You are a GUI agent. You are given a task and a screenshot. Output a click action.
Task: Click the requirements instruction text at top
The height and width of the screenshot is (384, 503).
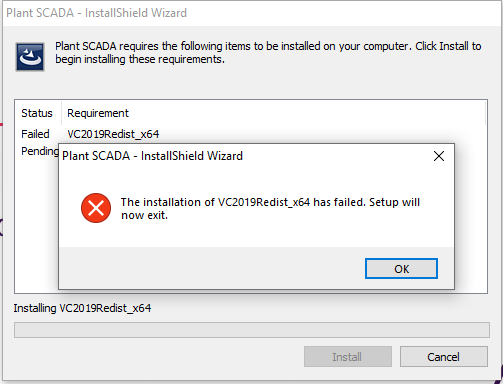tap(268, 52)
